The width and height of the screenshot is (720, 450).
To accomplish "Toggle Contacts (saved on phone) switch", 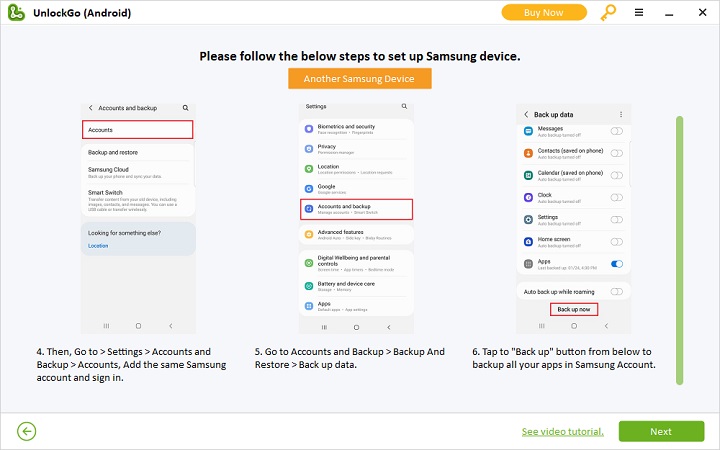I will click(x=616, y=153).
